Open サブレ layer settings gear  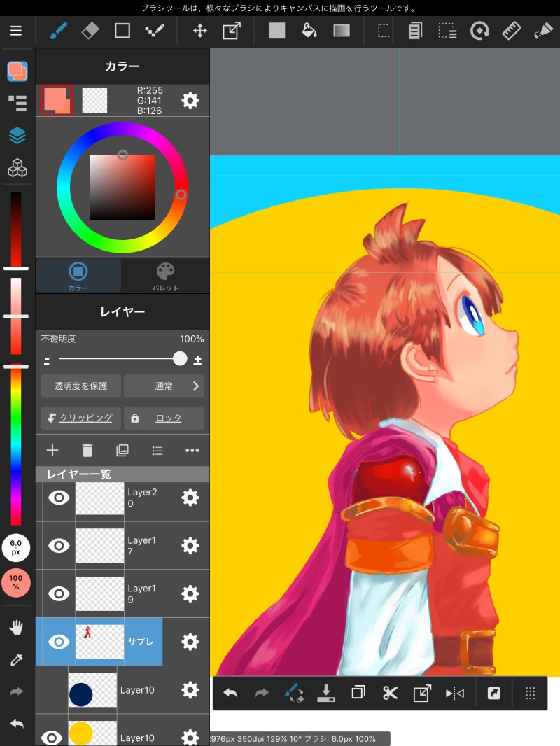[x=190, y=642]
